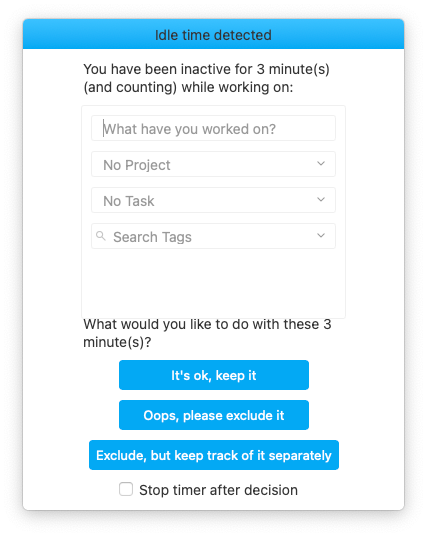The image size is (427, 537).
Task: Click the chevron arrow in the No Task field
Action: [x=321, y=200]
